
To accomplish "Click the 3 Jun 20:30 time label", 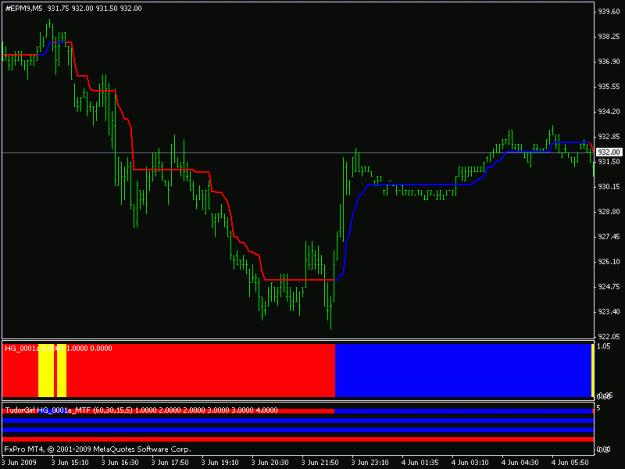I will [269, 463].
